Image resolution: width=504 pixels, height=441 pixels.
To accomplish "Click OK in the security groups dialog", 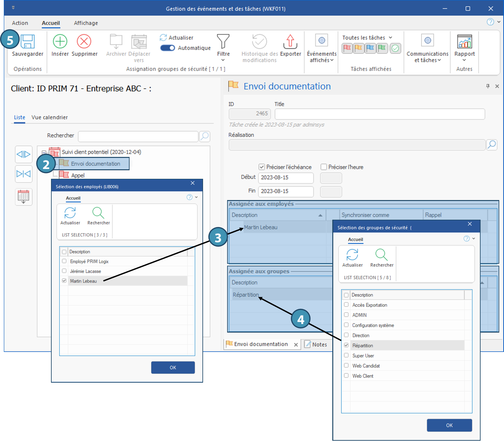I will click(x=449, y=425).
